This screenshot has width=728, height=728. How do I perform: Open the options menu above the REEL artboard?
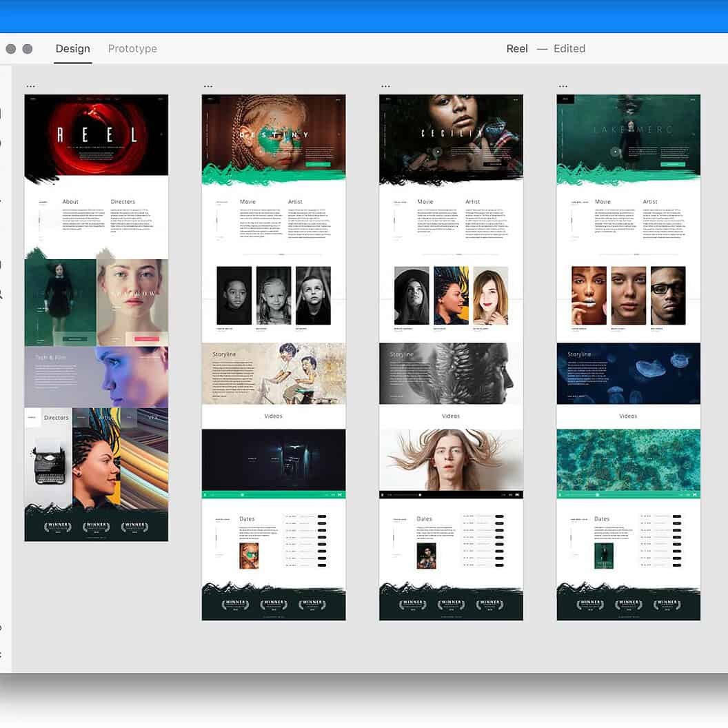(30, 85)
